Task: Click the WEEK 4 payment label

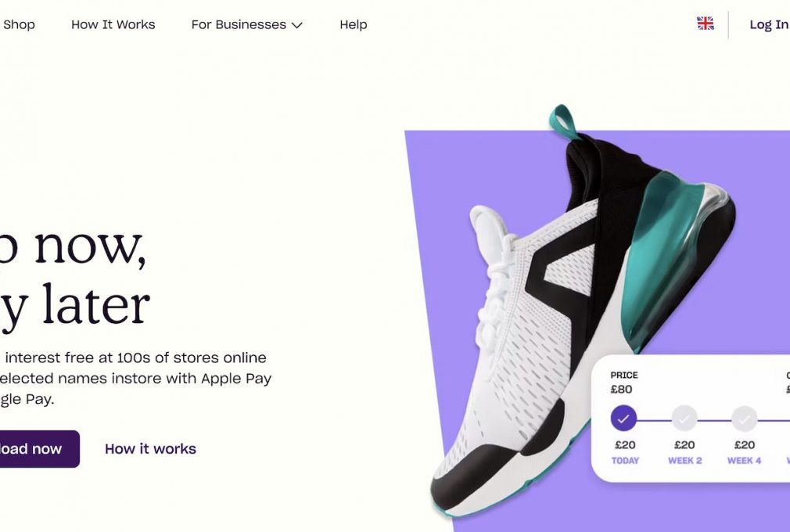Action: point(744,461)
